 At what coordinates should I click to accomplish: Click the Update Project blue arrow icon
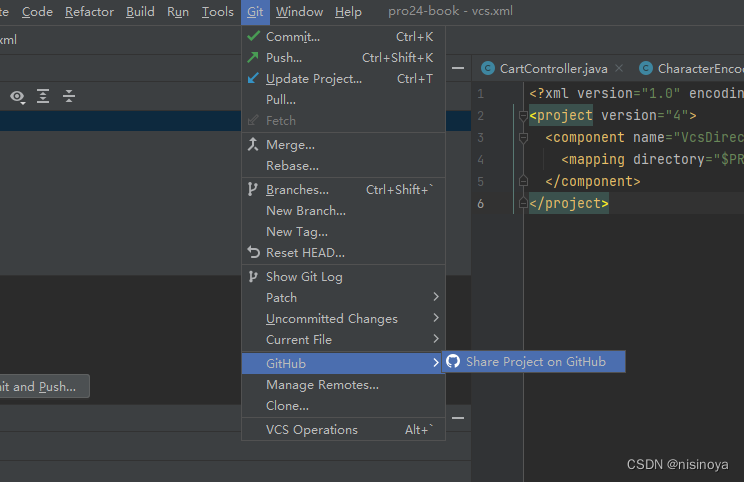253,78
